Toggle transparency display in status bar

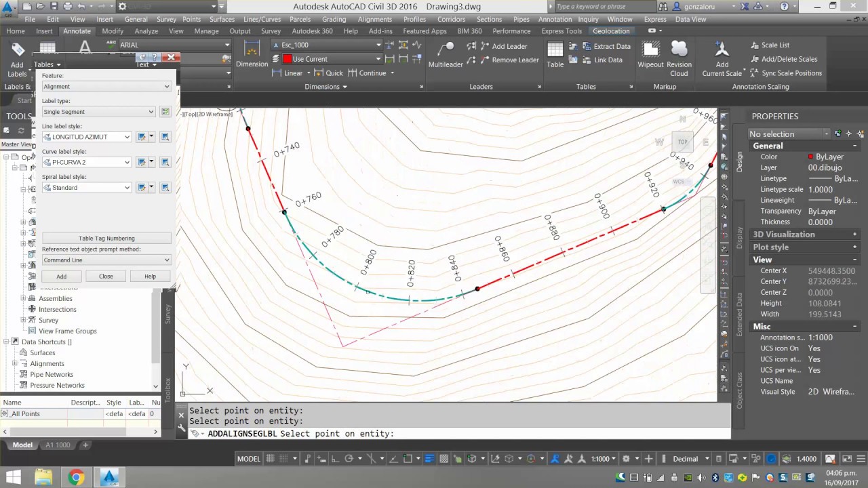pos(444,459)
